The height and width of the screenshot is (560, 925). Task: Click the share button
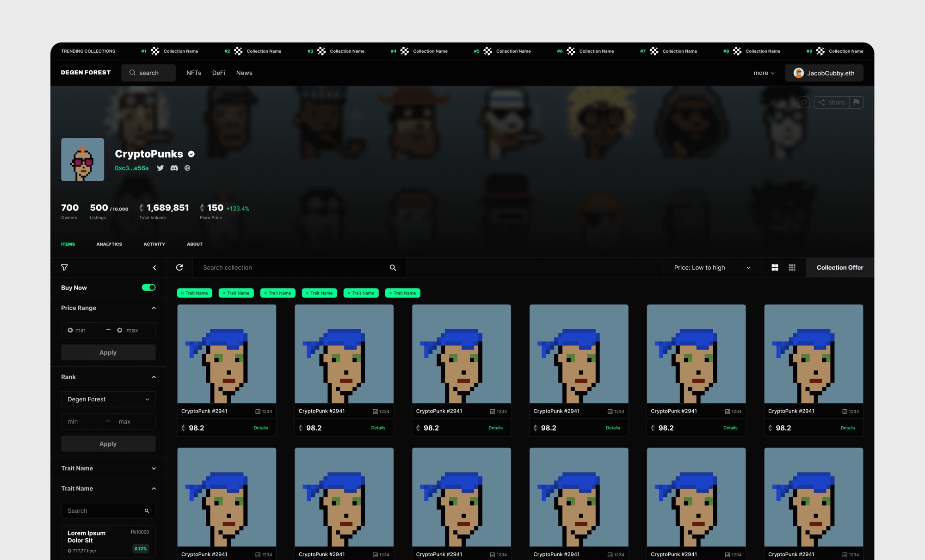point(832,103)
